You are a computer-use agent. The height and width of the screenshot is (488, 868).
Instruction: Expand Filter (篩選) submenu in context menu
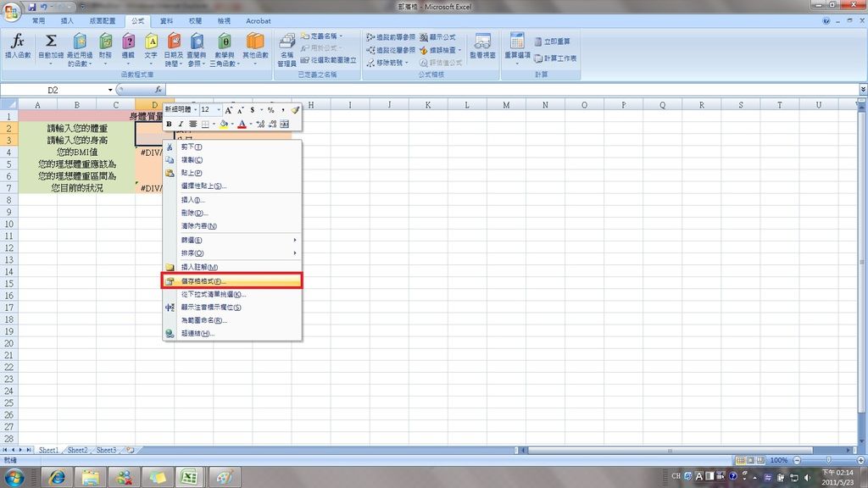pyautogui.click(x=295, y=240)
